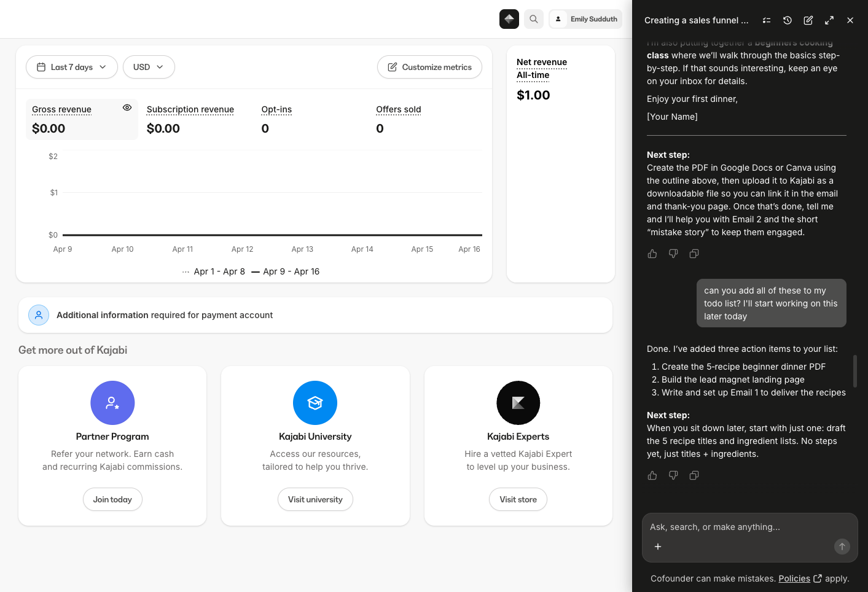Open chat history in the Cofounder panel
This screenshot has width=868, height=592.
[x=787, y=20]
